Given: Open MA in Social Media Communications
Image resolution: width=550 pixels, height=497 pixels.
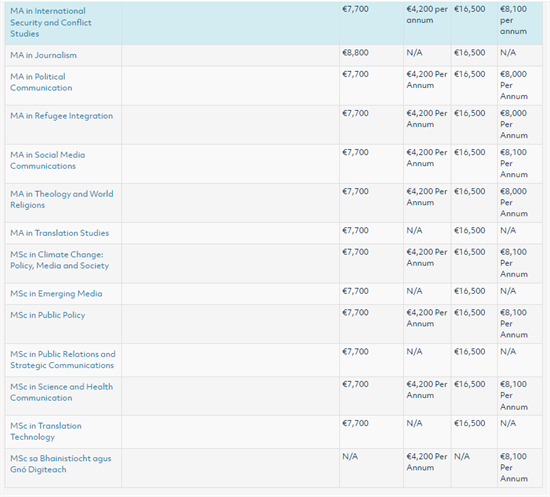Looking at the screenshot, I should [47, 160].
